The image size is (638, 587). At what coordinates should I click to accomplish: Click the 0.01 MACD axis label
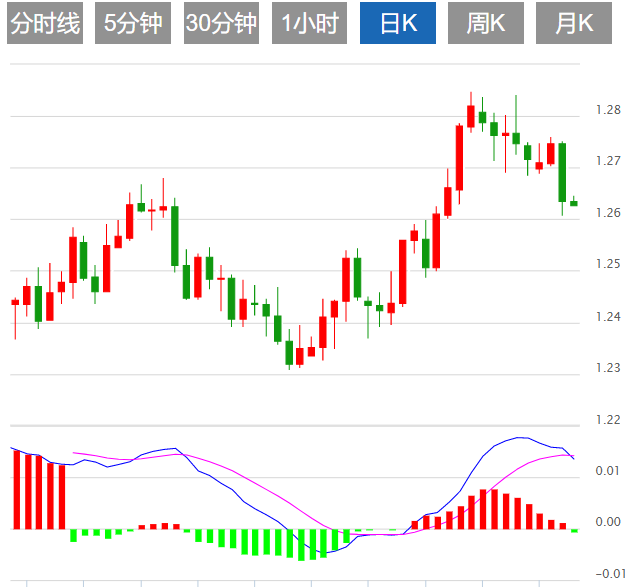pos(608,471)
